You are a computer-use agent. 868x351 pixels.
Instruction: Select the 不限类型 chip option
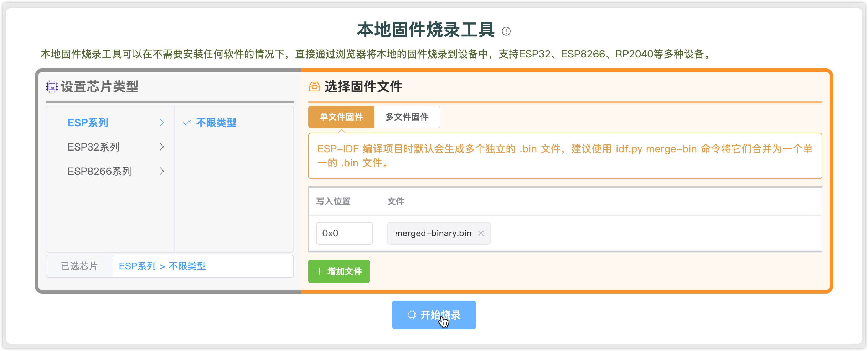coord(216,123)
